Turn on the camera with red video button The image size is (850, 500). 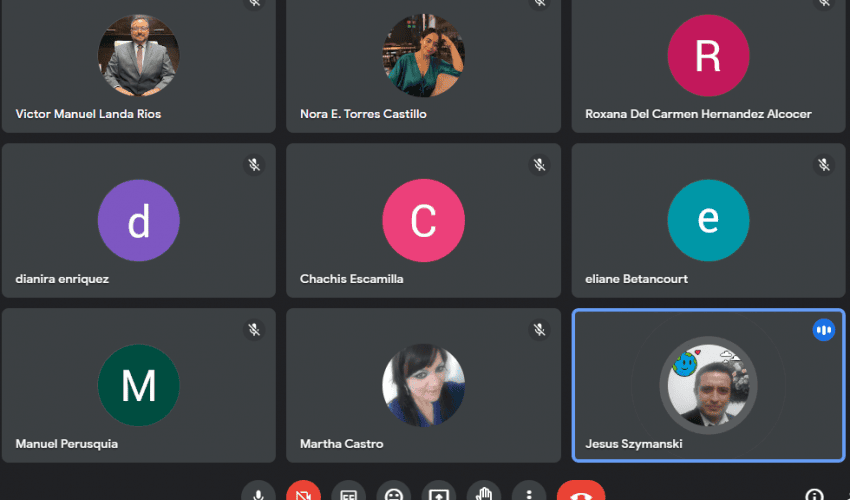pos(304,494)
